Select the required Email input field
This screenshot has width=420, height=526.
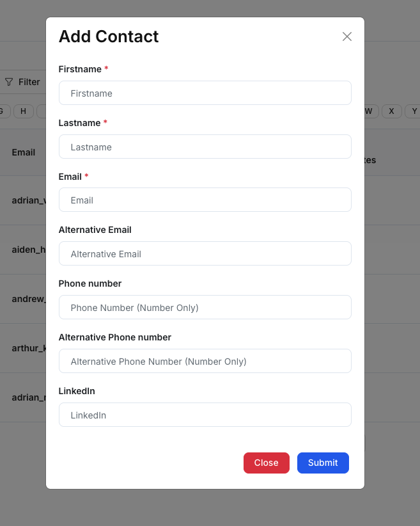coord(205,200)
